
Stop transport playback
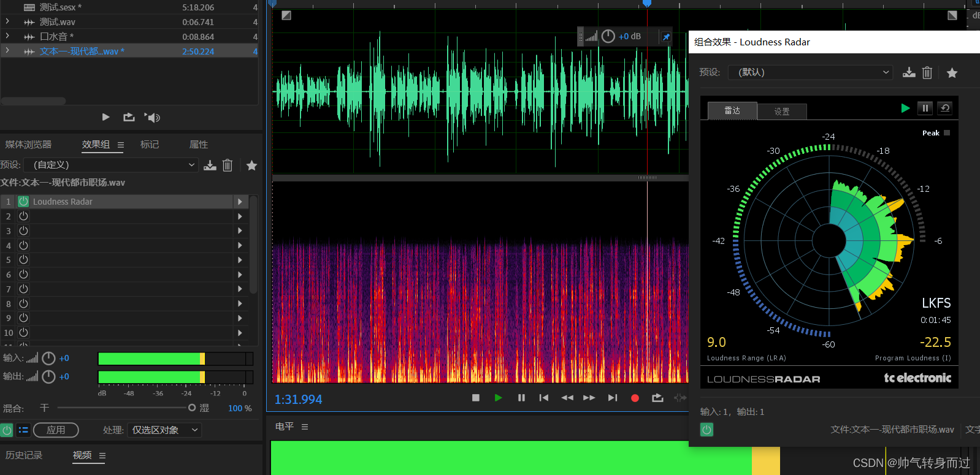[475, 398]
